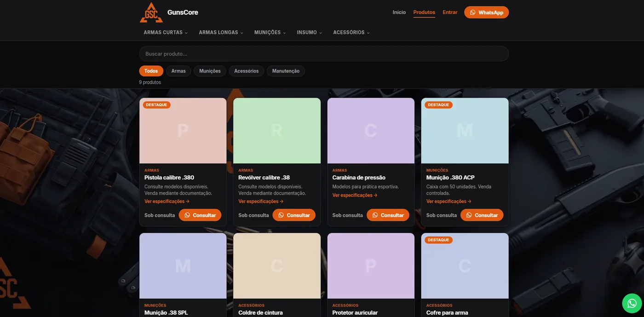Open the MUNIÇÕES dropdown menu
644x317 pixels.
[x=270, y=33]
